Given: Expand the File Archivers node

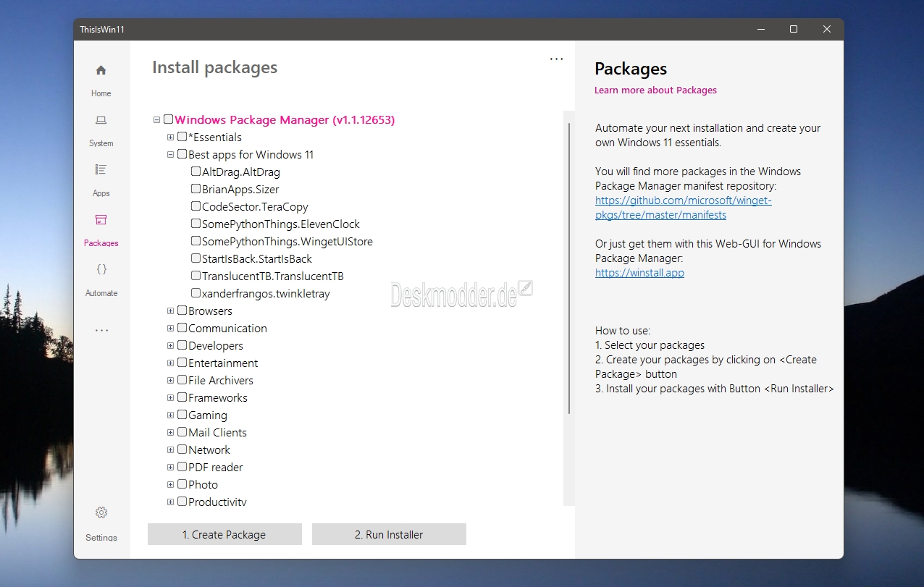Looking at the screenshot, I should [170, 380].
